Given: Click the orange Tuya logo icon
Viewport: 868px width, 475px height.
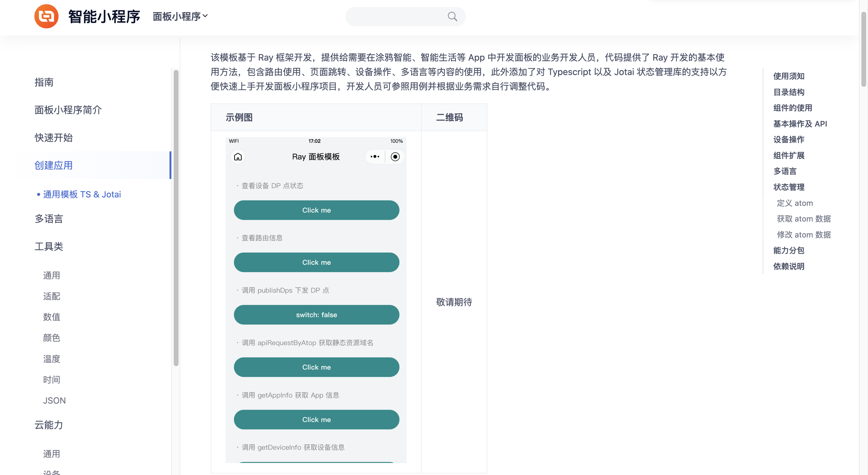Looking at the screenshot, I should pos(46,16).
